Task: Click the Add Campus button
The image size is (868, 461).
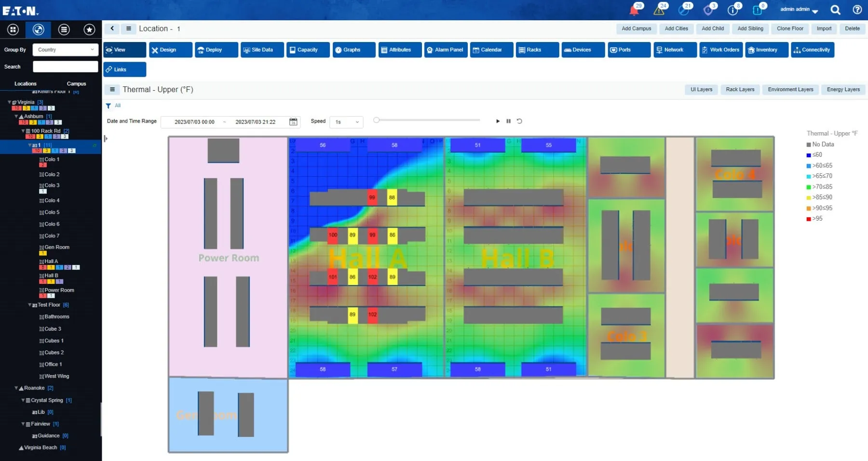Action: (x=636, y=28)
